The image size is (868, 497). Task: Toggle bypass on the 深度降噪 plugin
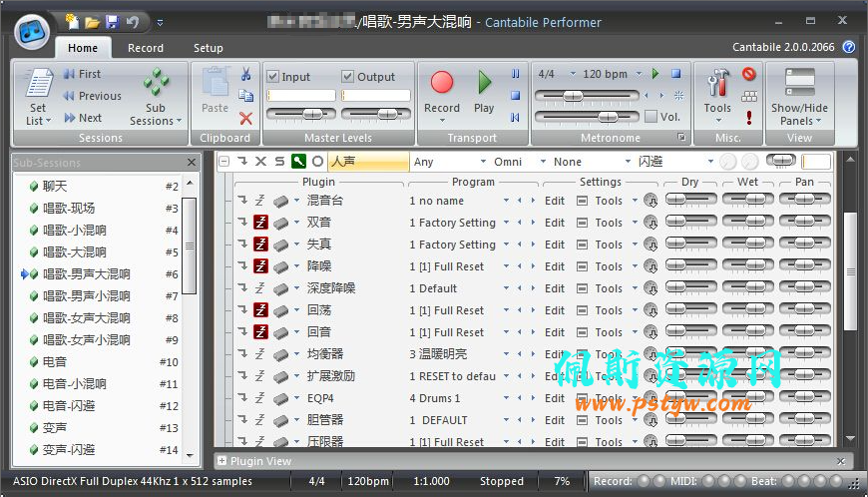[x=260, y=288]
